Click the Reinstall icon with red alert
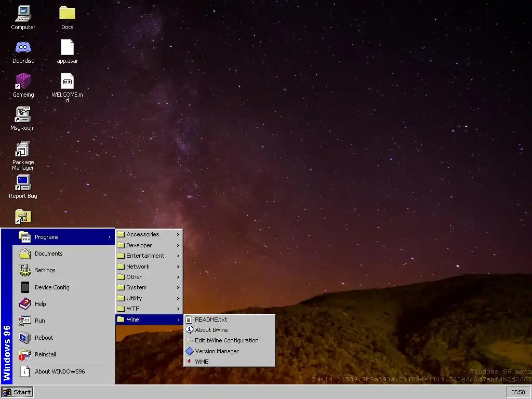The image size is (532, 399). tap(25, 354)
